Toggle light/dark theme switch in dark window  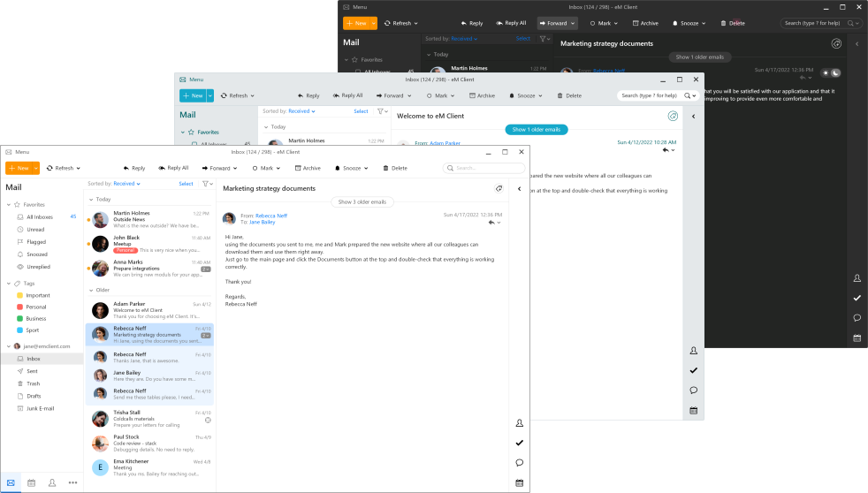(x=831, y=73)
